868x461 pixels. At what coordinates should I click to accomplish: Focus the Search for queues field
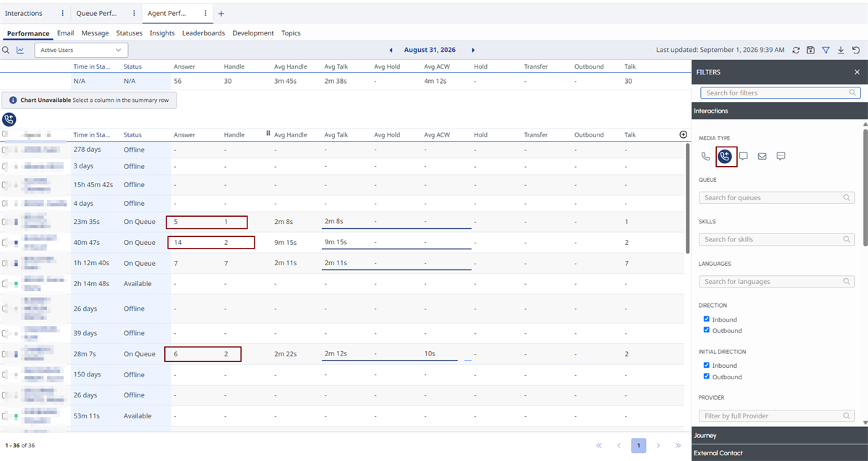click(777, 198)
